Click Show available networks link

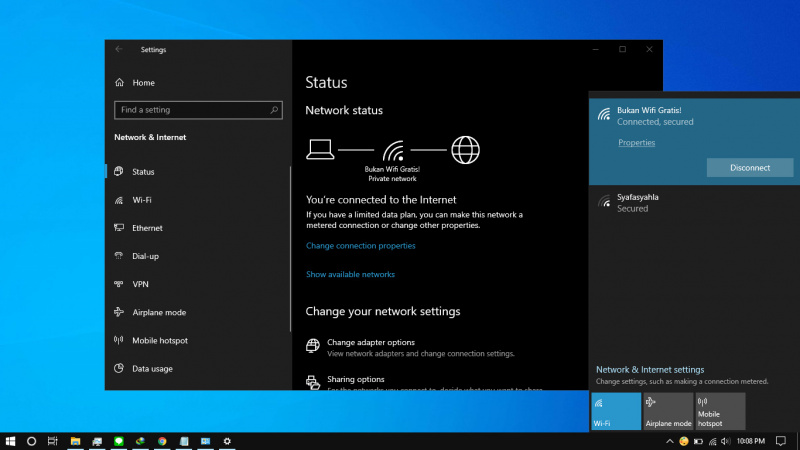click(x=351, y=274)
